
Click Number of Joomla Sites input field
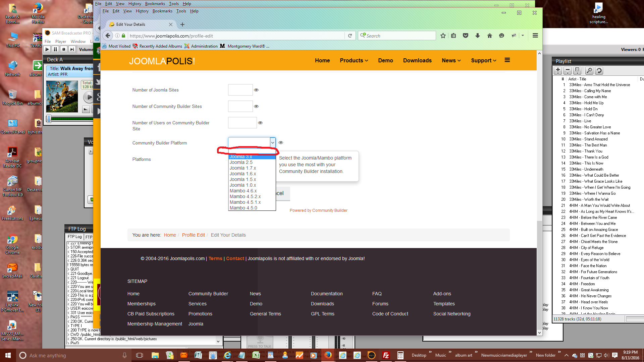(x=240, y=90)
